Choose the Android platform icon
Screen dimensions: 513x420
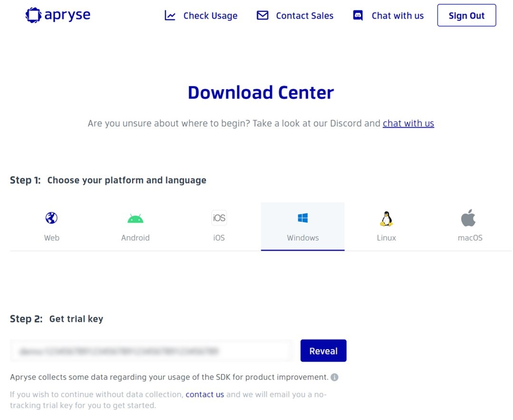tap(135, 217)
